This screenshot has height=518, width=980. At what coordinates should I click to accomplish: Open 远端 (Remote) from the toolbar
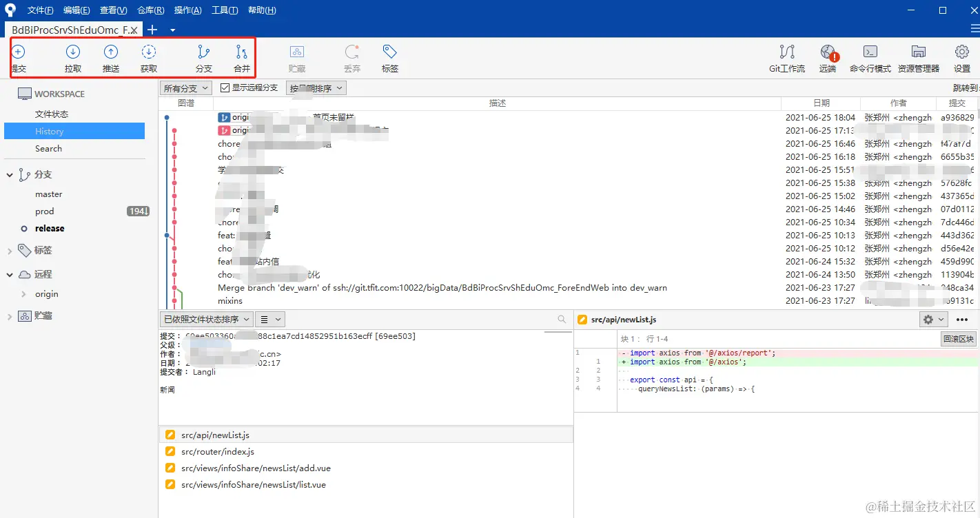(828, 59)
